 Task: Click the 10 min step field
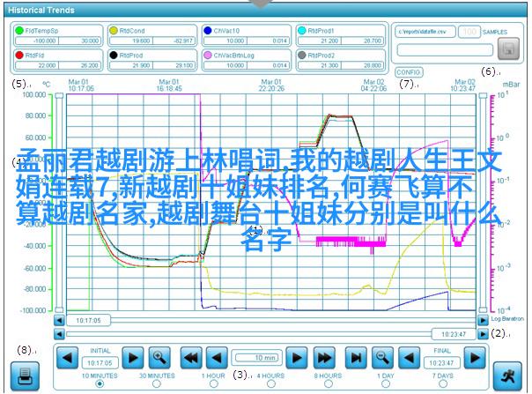257,358
